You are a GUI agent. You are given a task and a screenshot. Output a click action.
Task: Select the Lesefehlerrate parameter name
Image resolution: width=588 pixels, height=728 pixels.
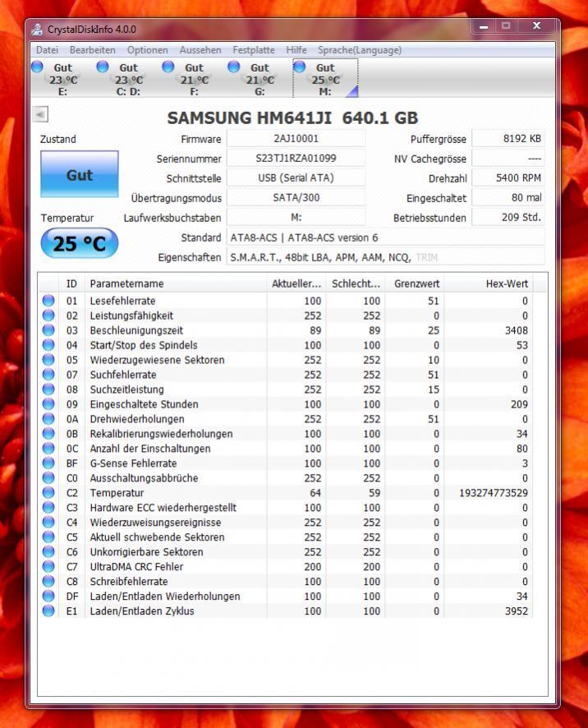coord(122,301)
